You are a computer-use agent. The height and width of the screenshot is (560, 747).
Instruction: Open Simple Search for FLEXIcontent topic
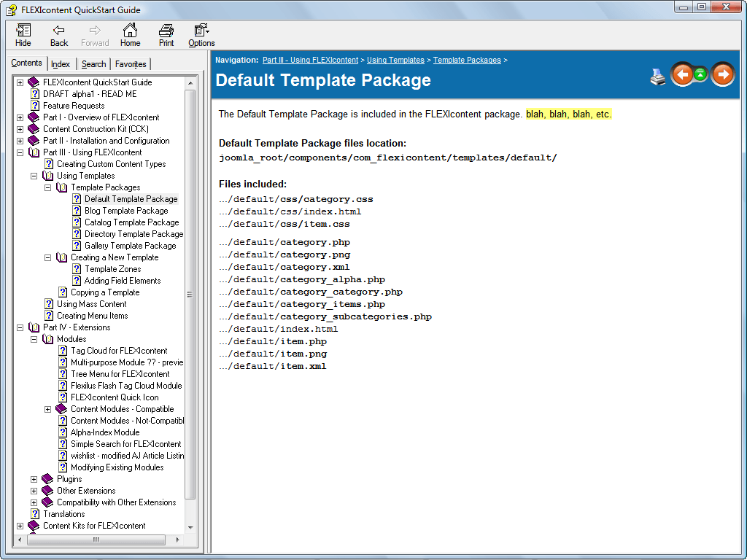click(x=125, y=444)
